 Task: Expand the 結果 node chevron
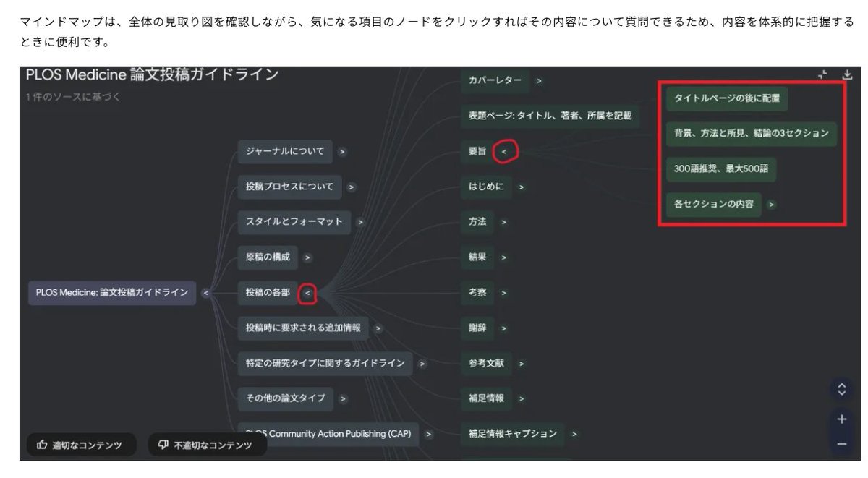(x=504, y=257)
